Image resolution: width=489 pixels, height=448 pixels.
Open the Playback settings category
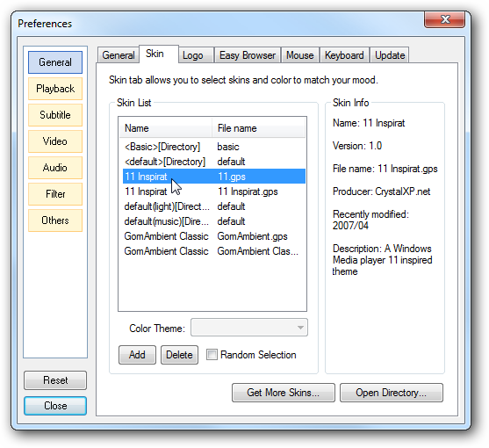tap(55, 89)
